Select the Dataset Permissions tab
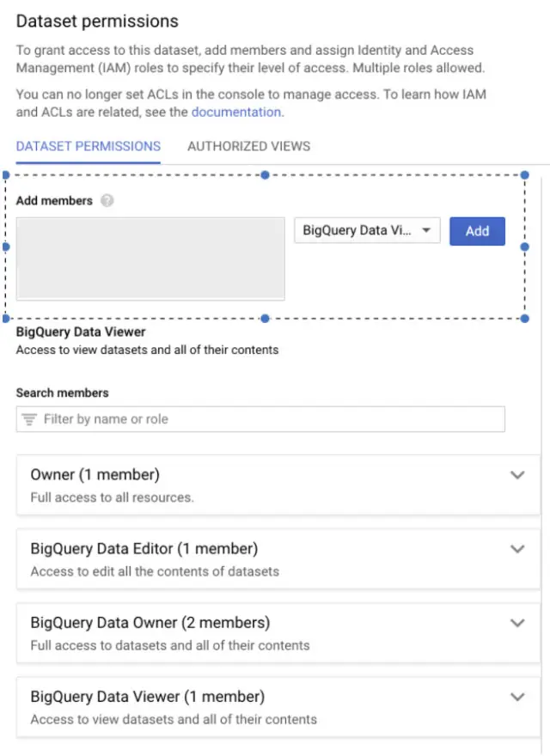This screenshot has width=550, height=756. 88,146
